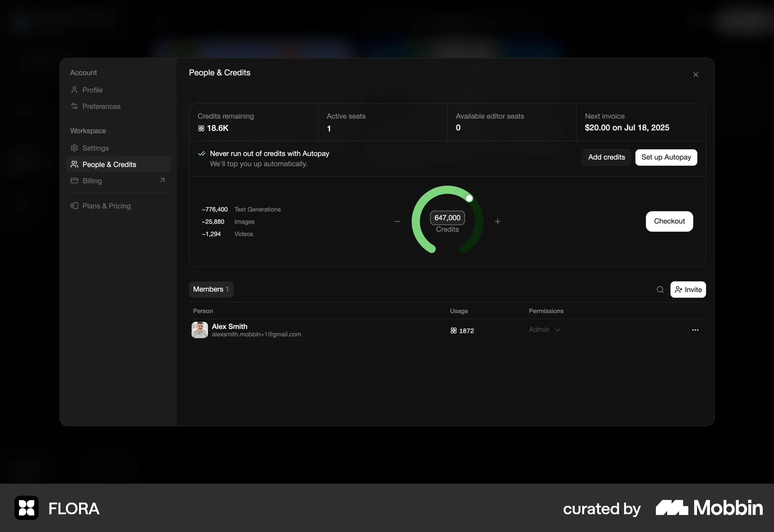Click the minus icon to decrease credits

coord(397,221)
